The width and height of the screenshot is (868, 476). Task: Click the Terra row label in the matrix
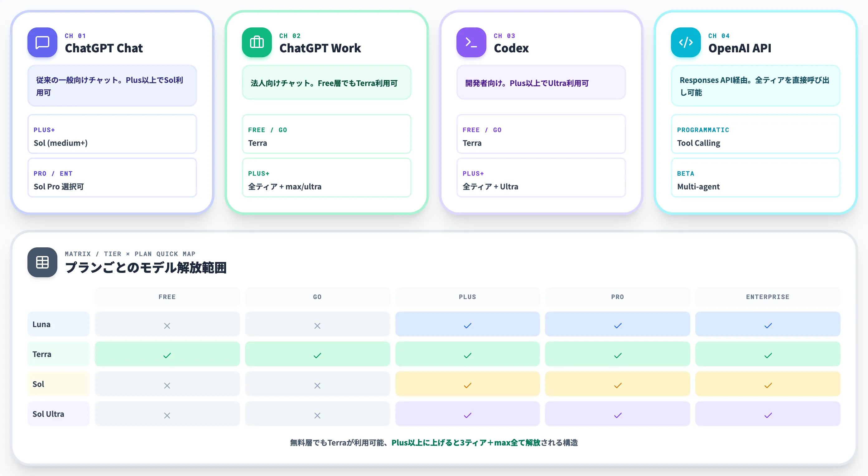[x=58, y=354]
